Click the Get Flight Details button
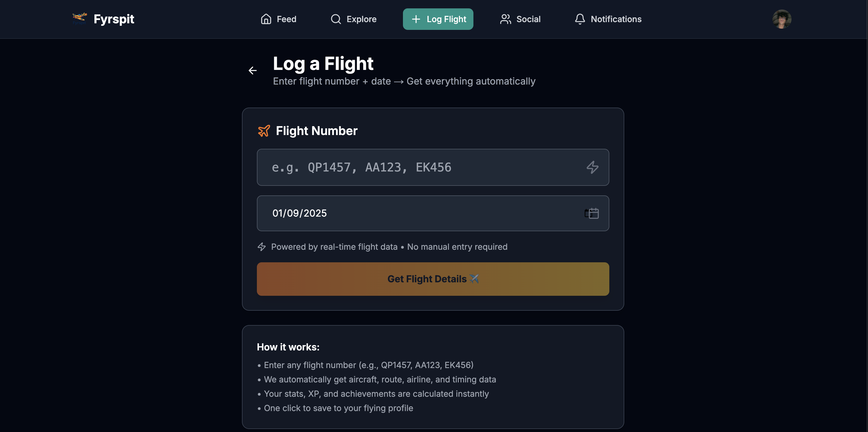The width and height of the screenshot is (868, 432). [433, 279]
